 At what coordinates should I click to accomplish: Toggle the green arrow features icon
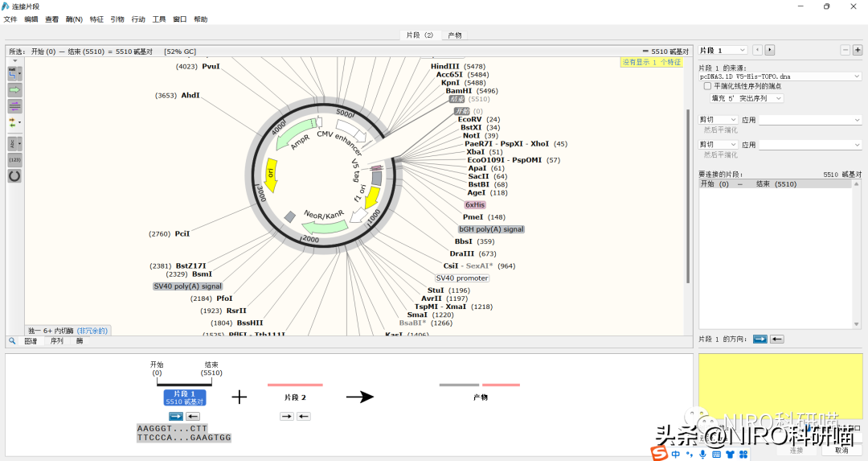[x=14, y=90]
